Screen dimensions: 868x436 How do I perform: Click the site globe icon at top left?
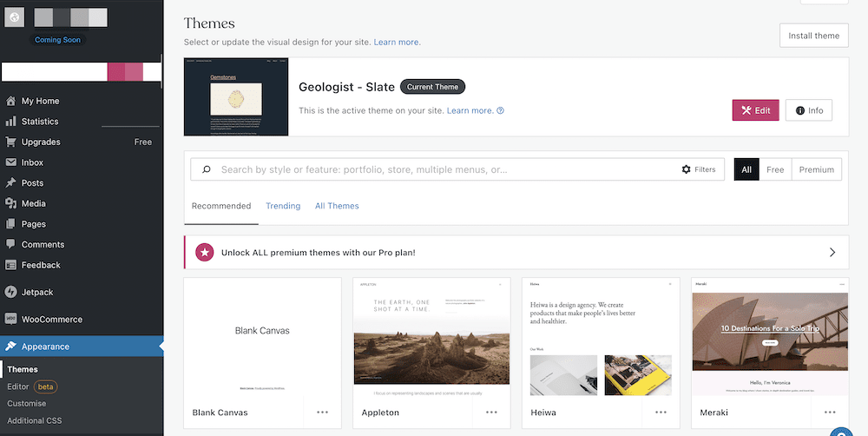15,17
